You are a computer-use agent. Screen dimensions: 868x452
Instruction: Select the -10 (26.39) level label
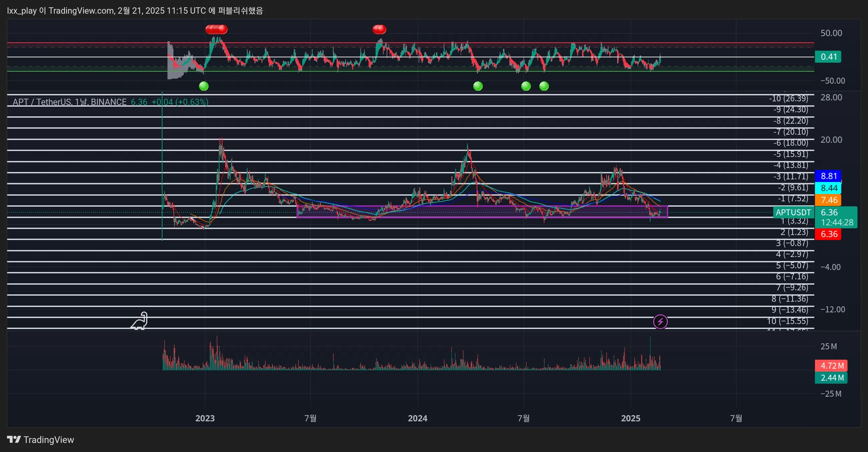(789, 99)
